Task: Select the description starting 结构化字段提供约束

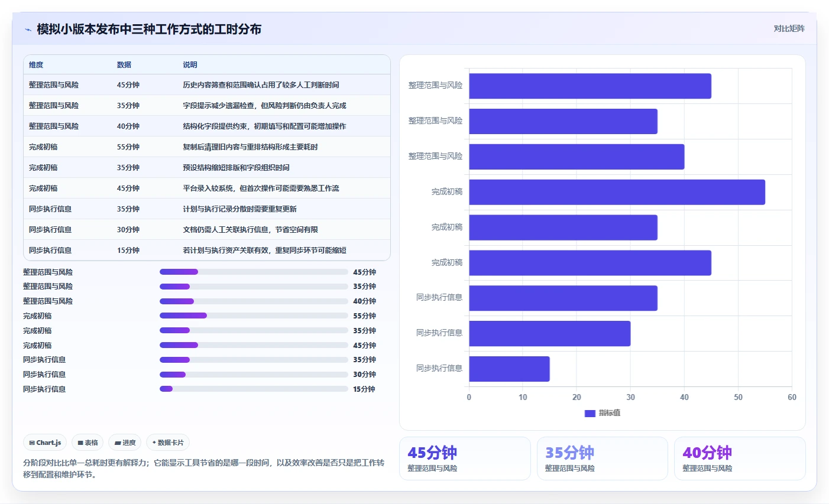Action: [x=264, y=126]
